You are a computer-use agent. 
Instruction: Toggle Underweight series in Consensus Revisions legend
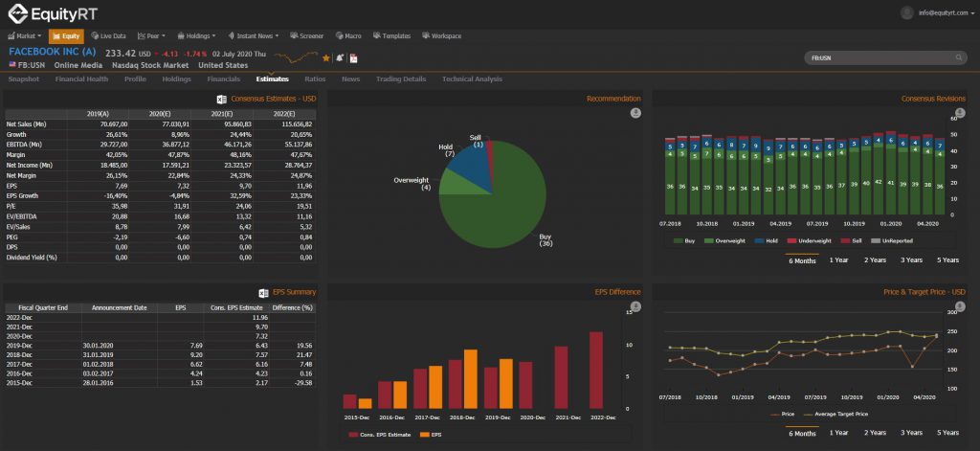(x=810, y=240)
